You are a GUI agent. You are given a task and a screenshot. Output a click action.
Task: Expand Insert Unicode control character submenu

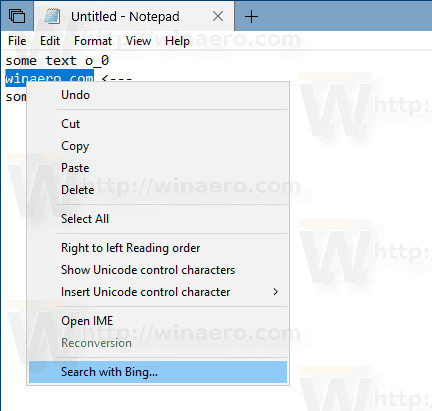(x=158, y=292)
